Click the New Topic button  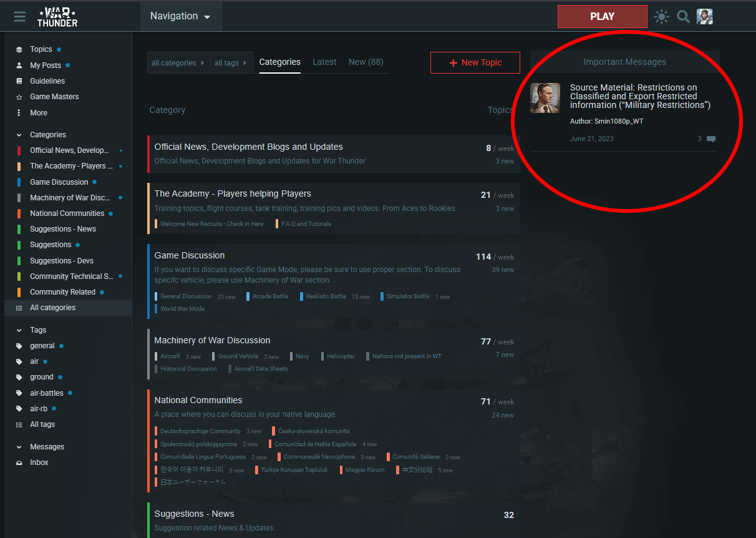click(475, 62)
